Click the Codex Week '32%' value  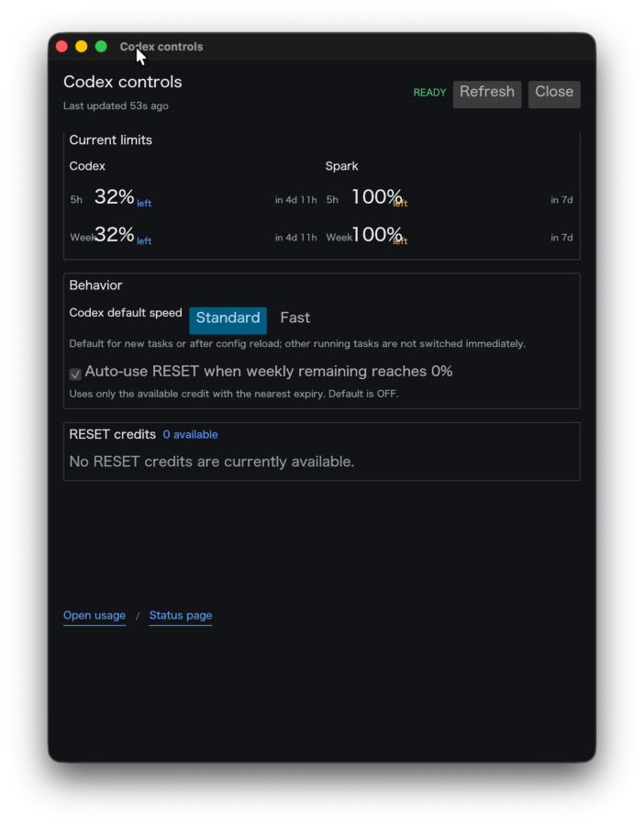click(x=115, y=234)
